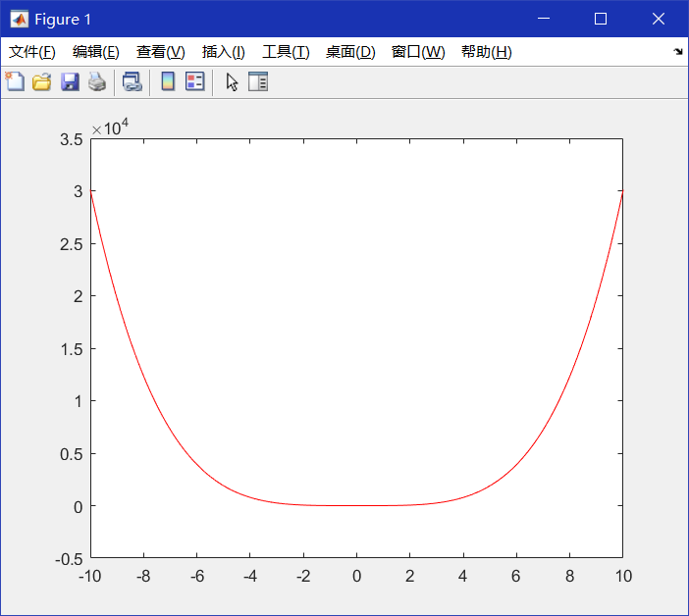Screen dimensions: 689x616
Task: Click the y-axis tick label 2.5
Action: 72,244
